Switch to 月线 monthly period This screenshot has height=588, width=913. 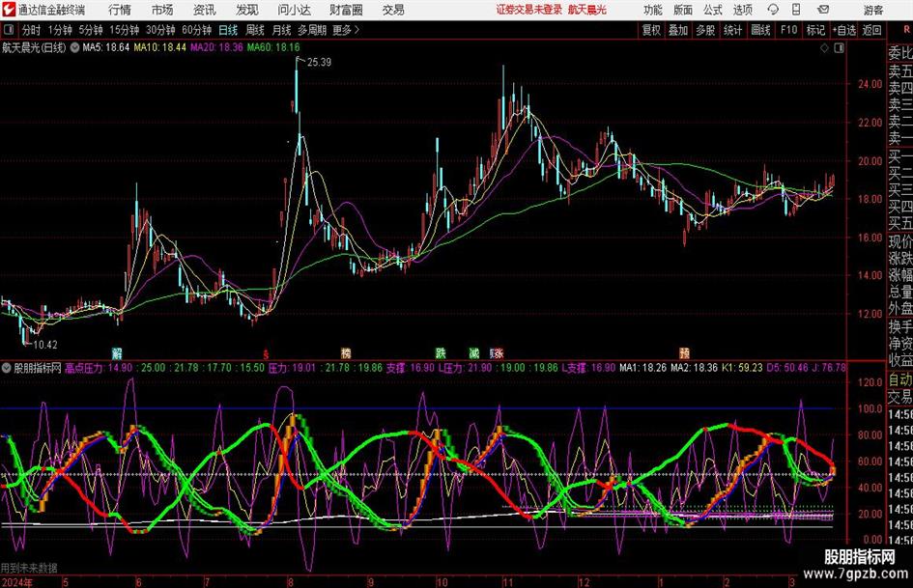pyautogui.click(x=281, y=30)
